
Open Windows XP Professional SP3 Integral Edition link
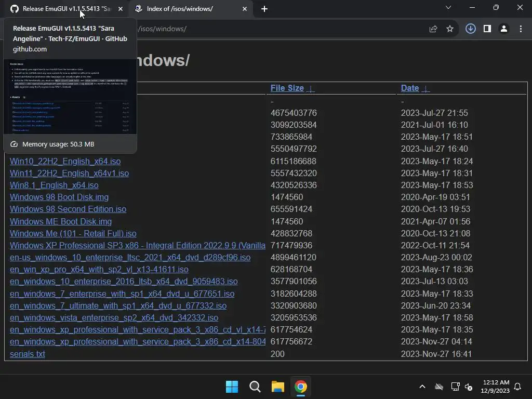(137, 245)
